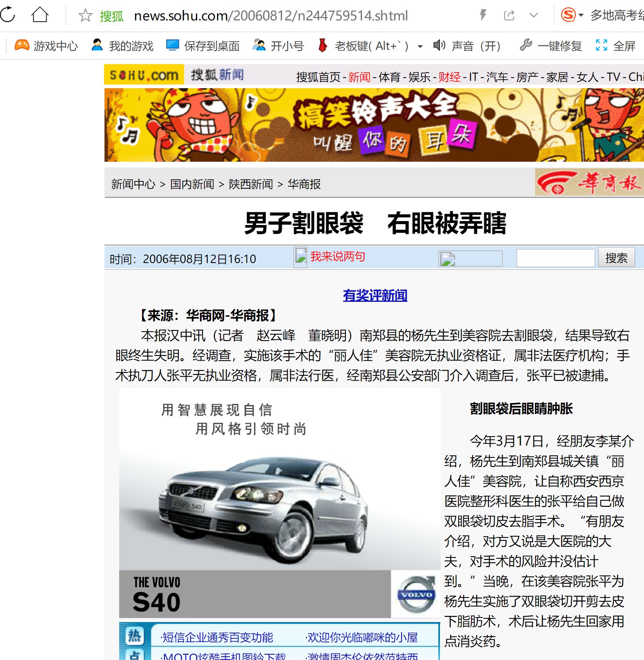Focus the article search input field
This screenshot has width=644, height=660.
[555, 258]
